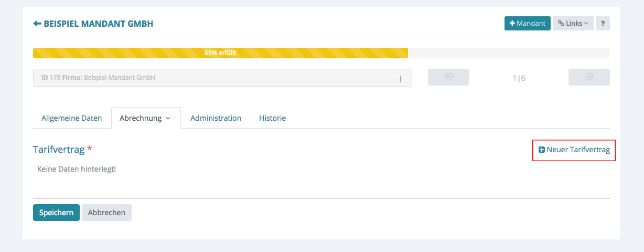Viewport: 644px width, 252px height.
Task: Click Abbrechen to cancel changes
Action: (x=106, y=213)
